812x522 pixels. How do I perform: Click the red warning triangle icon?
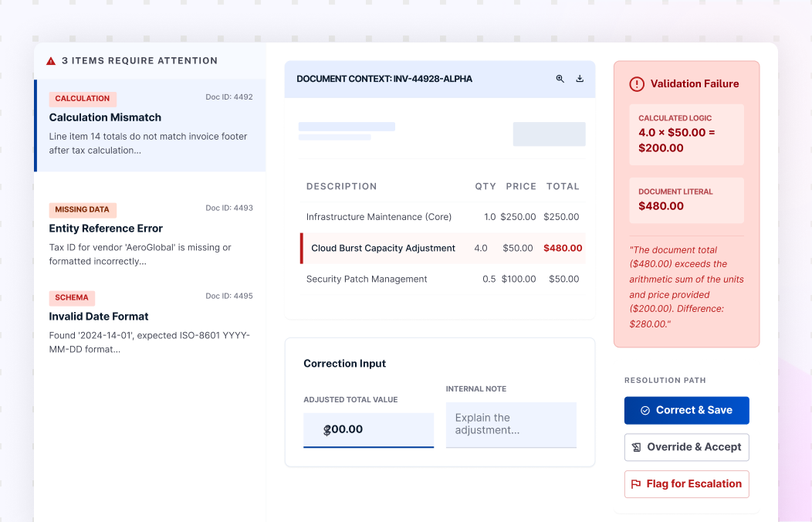51,61
